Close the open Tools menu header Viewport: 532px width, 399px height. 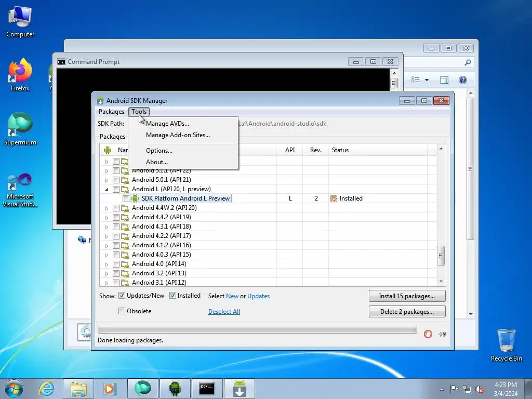click(139, 112)
